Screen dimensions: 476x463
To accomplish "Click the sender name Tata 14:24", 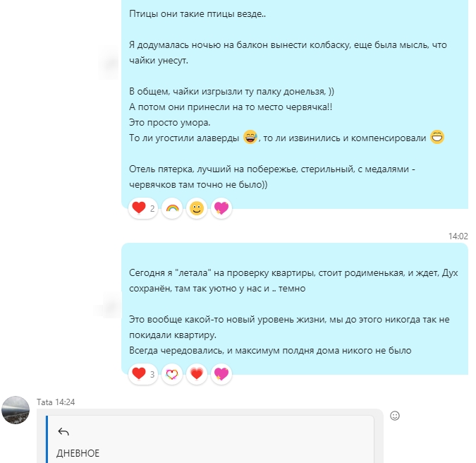I will point(56,402).
